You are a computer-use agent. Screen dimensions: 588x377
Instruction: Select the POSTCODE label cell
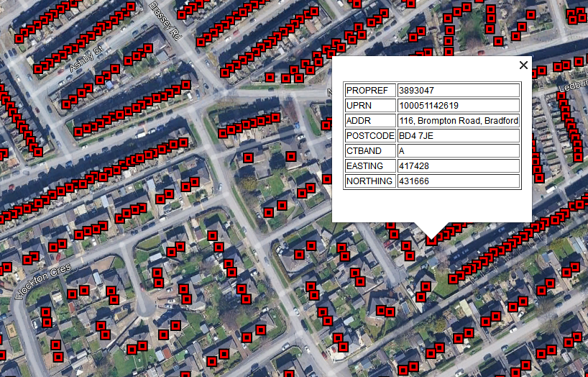tap(370, 136)
